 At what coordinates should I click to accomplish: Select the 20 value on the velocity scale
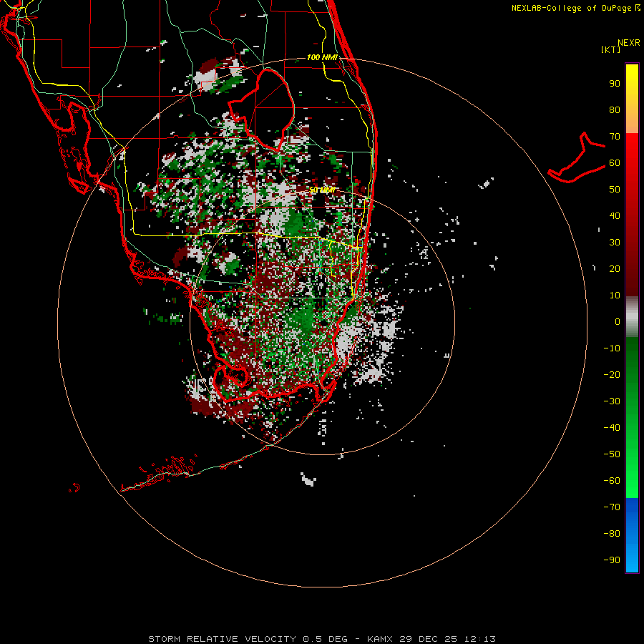click(615, 268)
